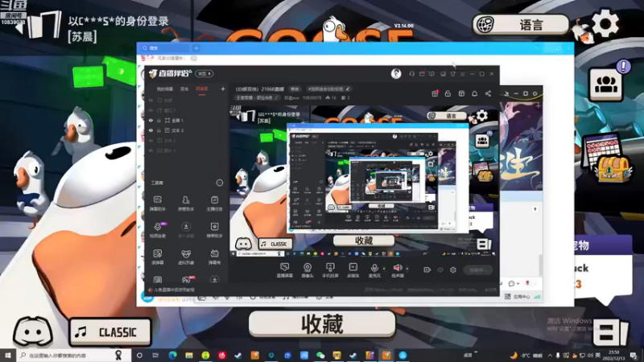Click the 修改 edit title button

pyautogui.click(x=295, y=88)
